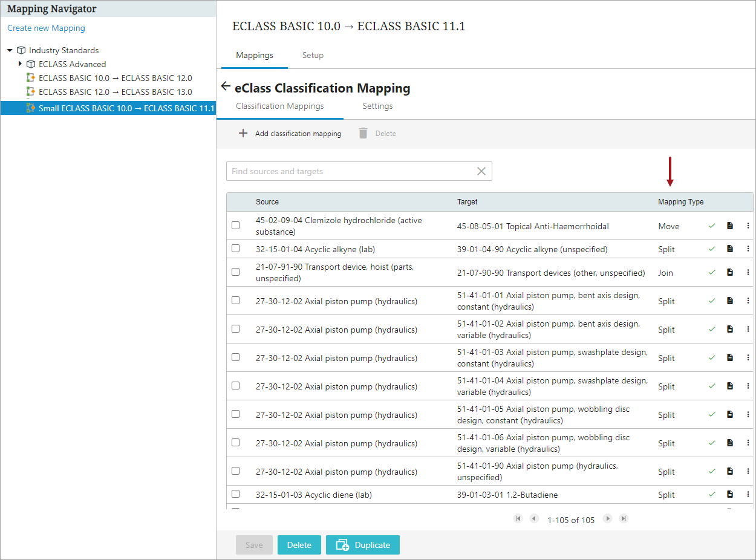The width and height of the screenshot is (756, 560).
Task: Check the row targeting 51-41-01-05 checkbox
Action: pyautogui.click(x=236, y=414)
